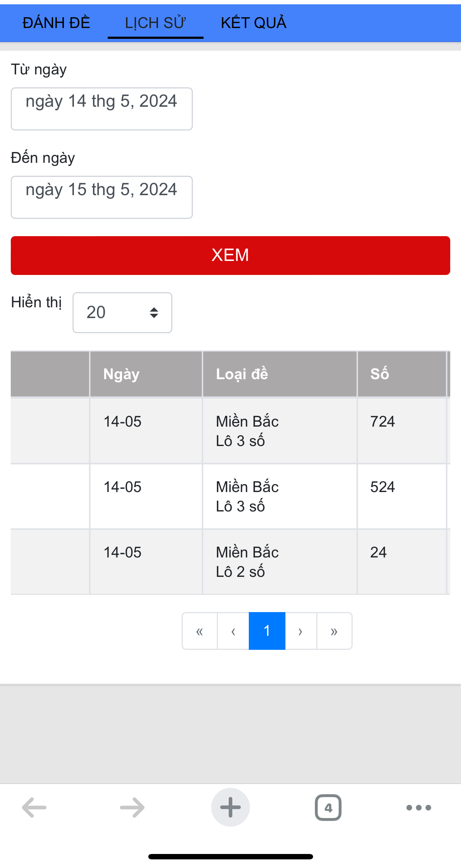Open the browser three-dots menu
Image resolution: width=461 pixels, height=868 pixels.
click(418, 807)
